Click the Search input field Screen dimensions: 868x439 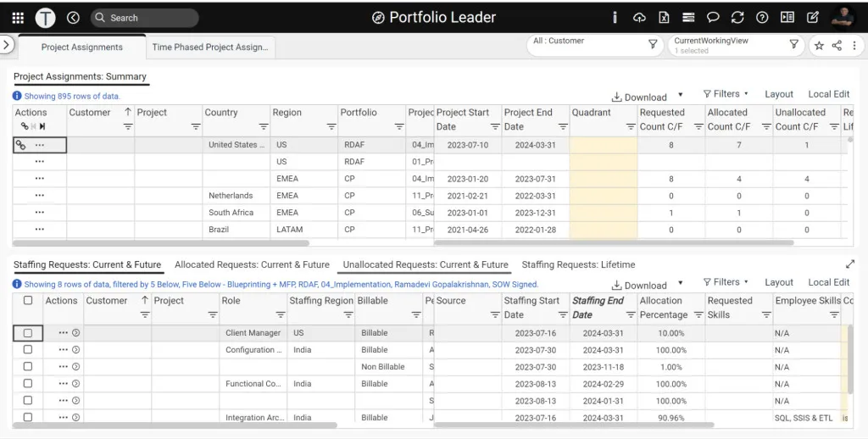tap(144, 18)
